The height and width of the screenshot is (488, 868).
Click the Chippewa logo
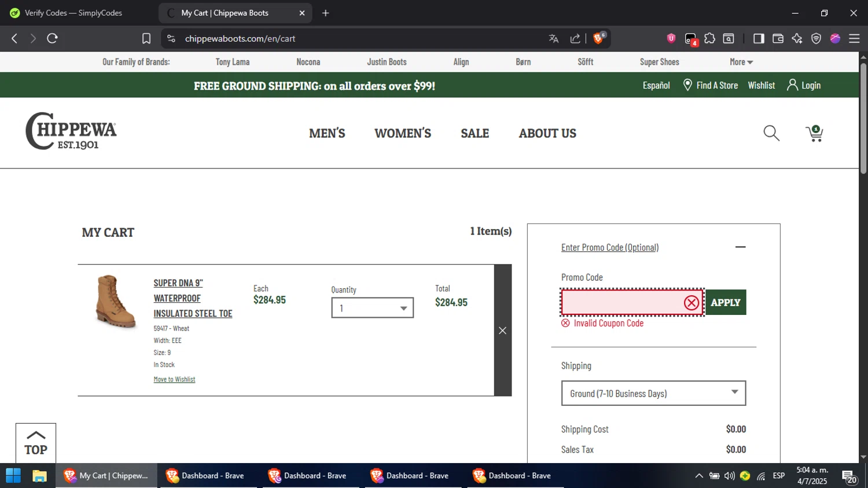click(x=71, y=131)
